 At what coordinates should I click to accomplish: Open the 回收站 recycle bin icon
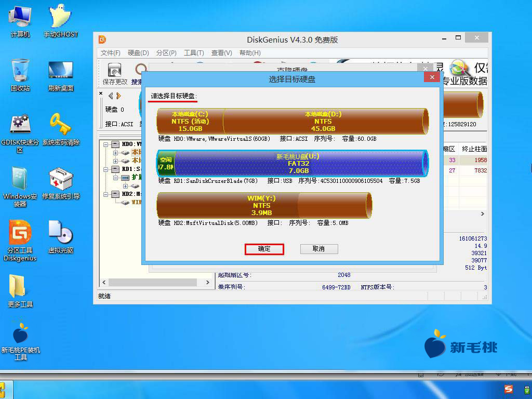(20, 75)
